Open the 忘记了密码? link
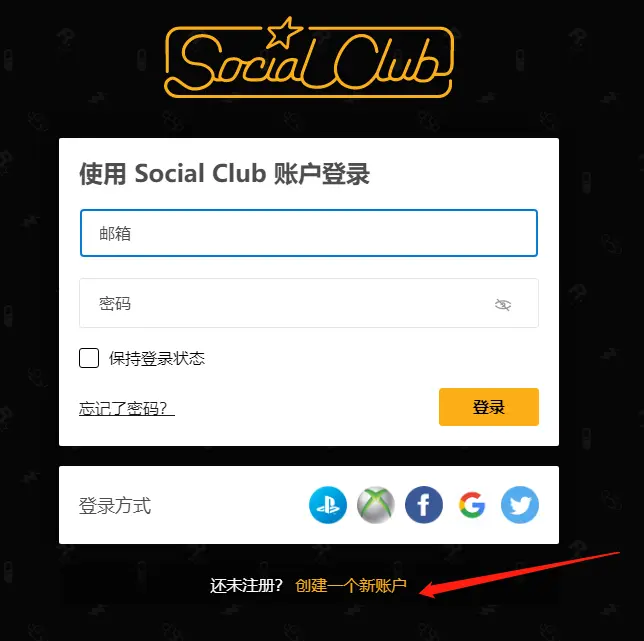 click(126, 408)
